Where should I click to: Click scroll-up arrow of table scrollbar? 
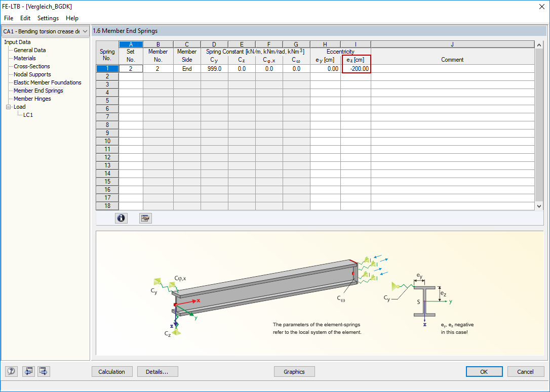click(x=539, y=45)
